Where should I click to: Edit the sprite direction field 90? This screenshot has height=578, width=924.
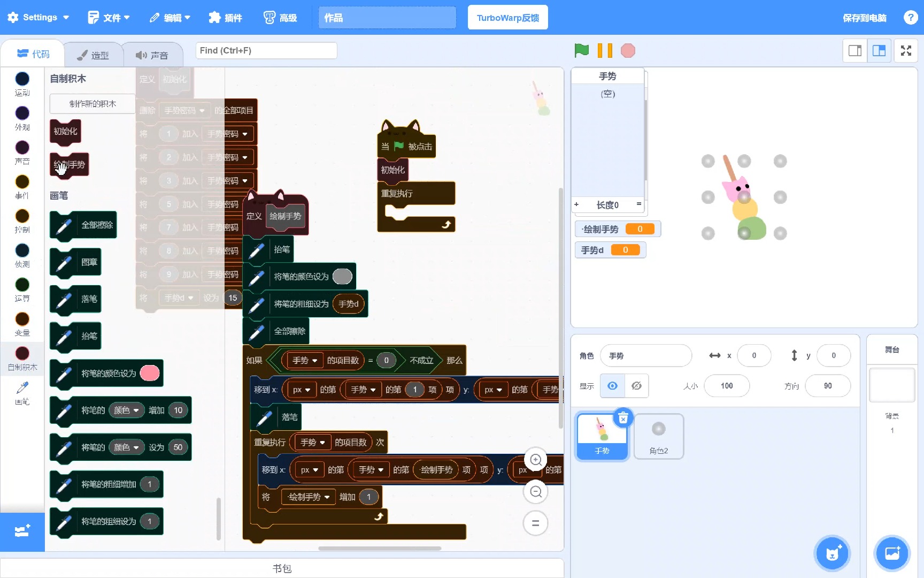pos(828,386)
